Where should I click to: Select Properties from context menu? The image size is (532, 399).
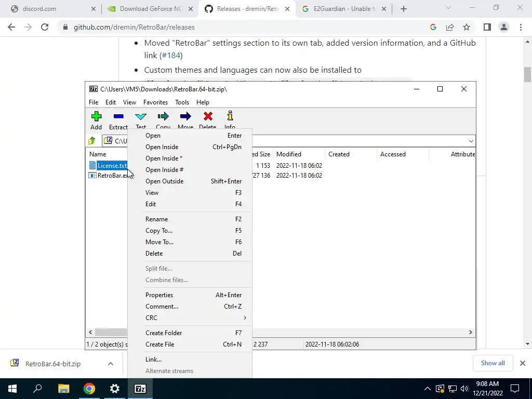(194, 295)
